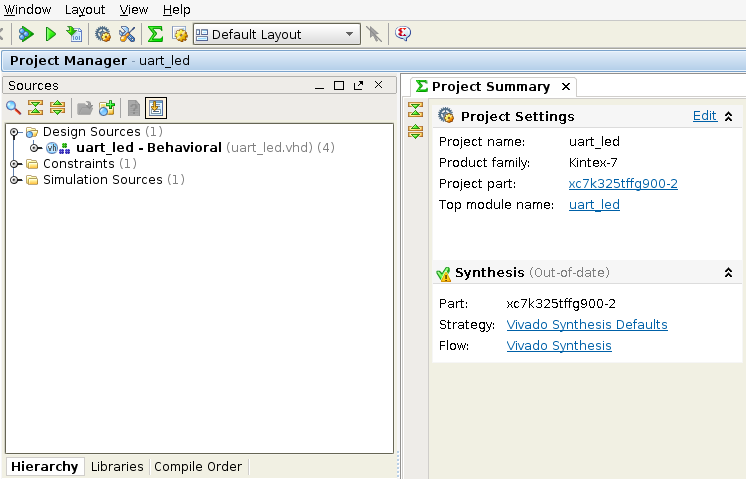Screen dimensions: 746x479
Task: Click the greyed-out Open File folder icon
Action: [85, 108]
